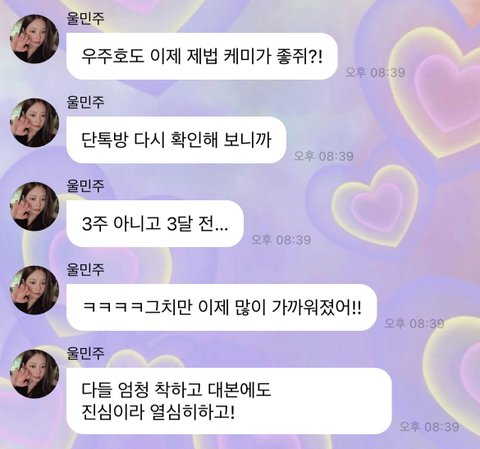Viewport: 480px width, 449px height.
Task: Click timestamp next to the '열심히하고!' message
Action: (429, 426)
